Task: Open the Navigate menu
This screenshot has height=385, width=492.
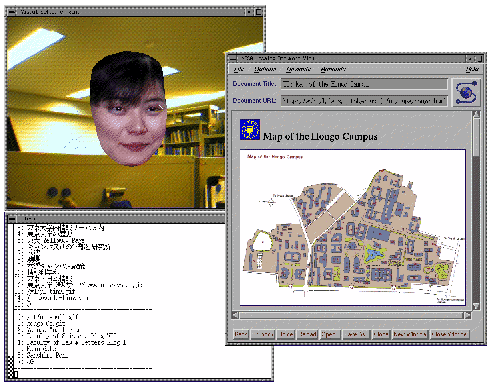Action: tap(299, 69)
